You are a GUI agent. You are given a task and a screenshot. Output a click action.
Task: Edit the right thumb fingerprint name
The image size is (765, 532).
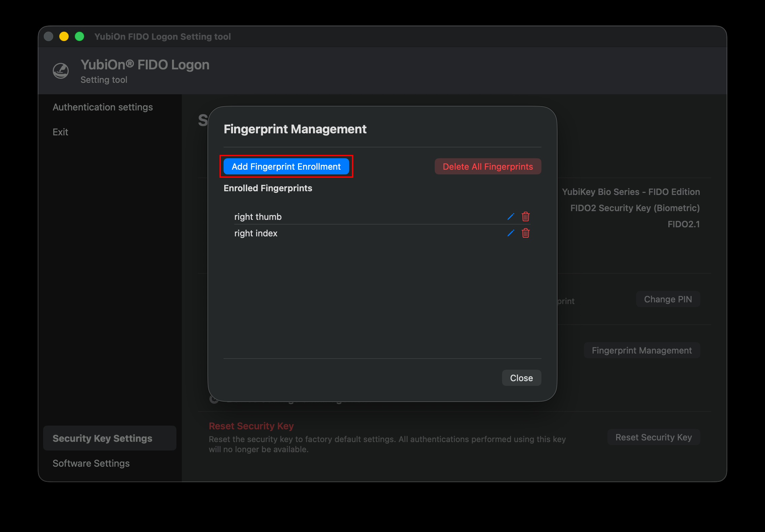(x=511, y=217)
